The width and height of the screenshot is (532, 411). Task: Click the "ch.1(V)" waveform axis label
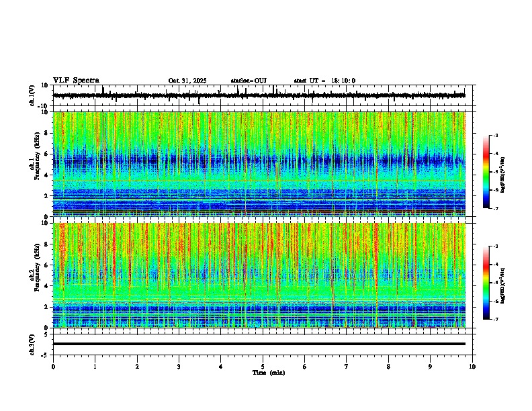32,95
